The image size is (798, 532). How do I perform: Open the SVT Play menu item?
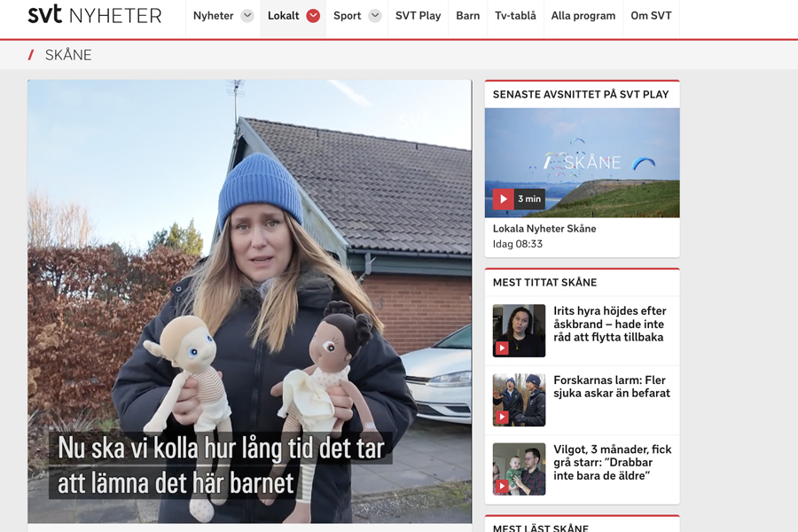[418, 16]
